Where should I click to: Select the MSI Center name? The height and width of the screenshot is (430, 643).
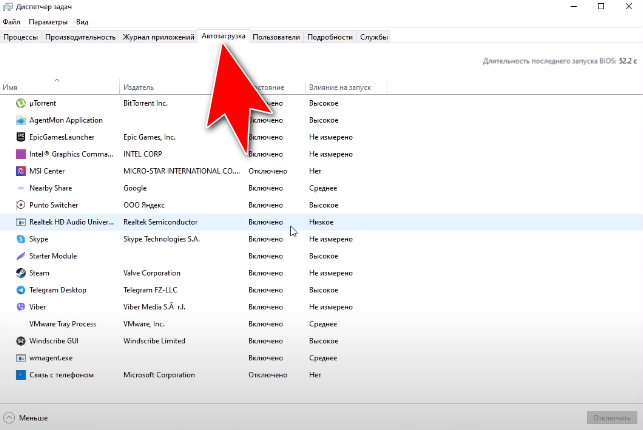47,171
